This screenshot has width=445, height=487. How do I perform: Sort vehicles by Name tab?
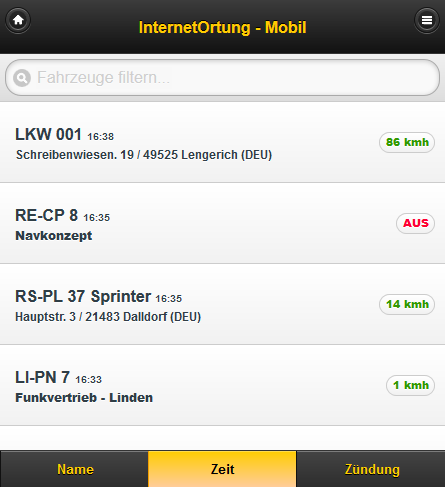pos(74,469)
